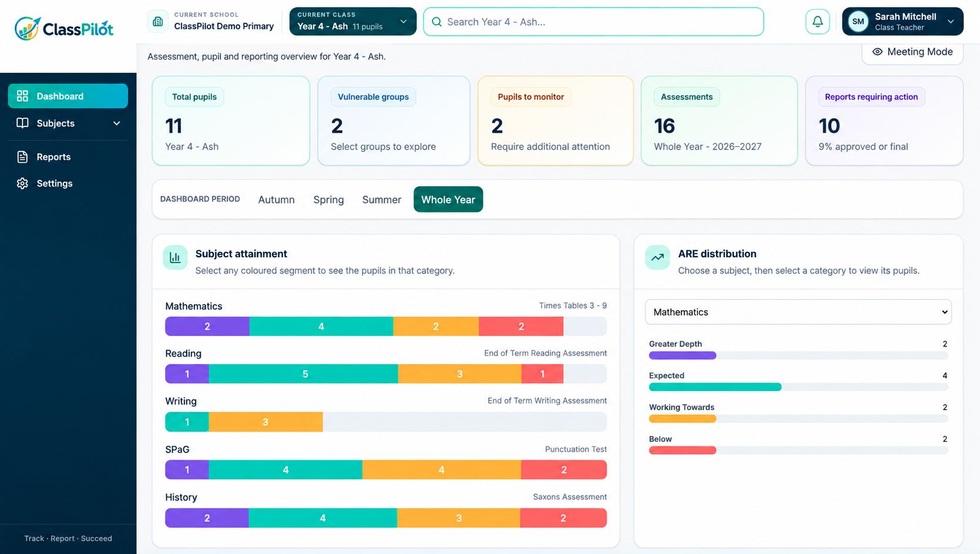980x554 pixels.
Task: Click the ARE distribution trend icon
Action: click(x=657, y=257)
